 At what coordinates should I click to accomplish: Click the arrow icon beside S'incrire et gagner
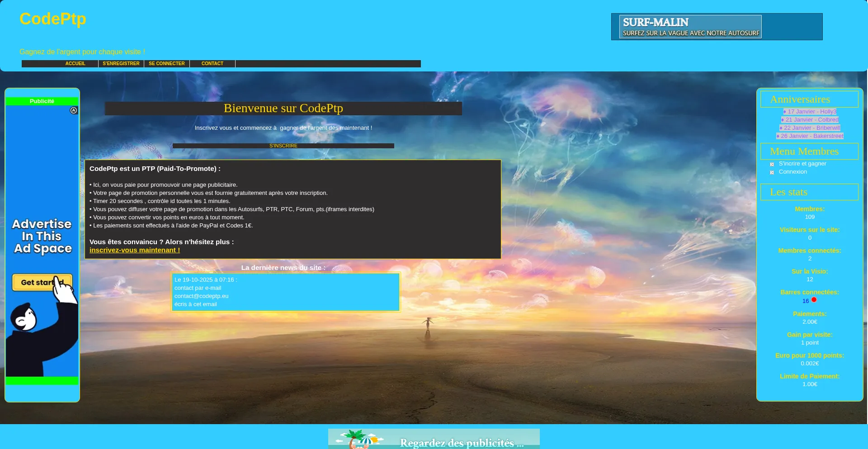click(772, 164)
